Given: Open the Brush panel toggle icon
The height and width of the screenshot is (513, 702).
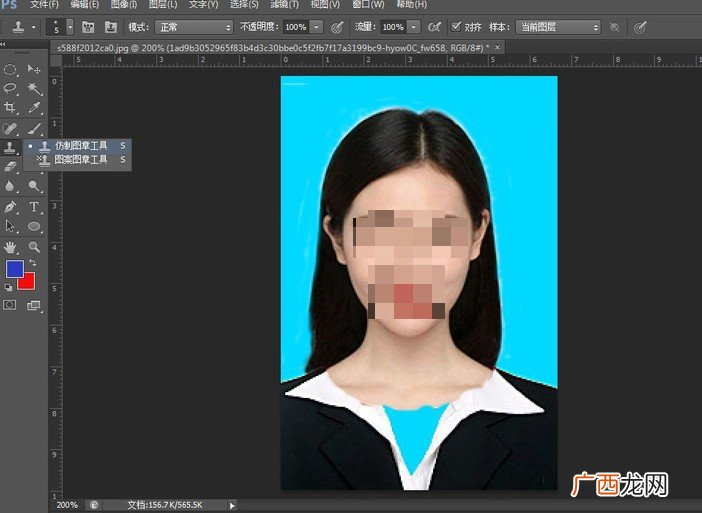Looking at the screenshot, I should pyautogui.click(x=88, y=27).
